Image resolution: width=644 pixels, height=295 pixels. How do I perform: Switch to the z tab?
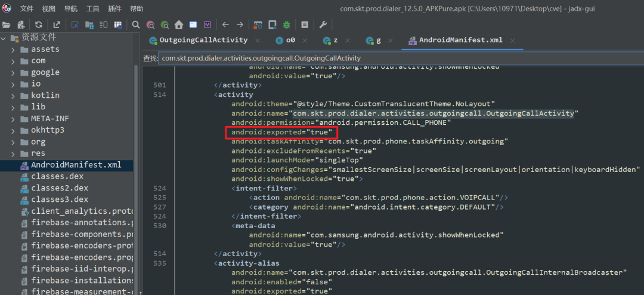click(336, 41)
